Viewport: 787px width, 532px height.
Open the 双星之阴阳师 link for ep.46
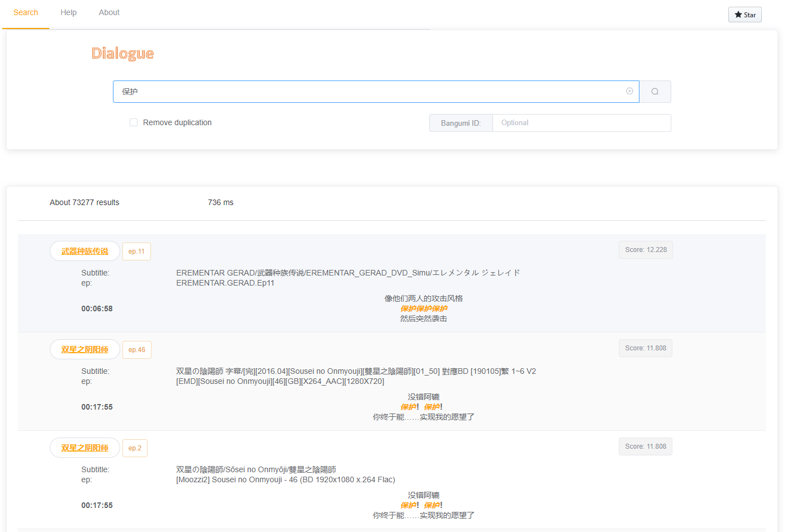coord(85,350)
